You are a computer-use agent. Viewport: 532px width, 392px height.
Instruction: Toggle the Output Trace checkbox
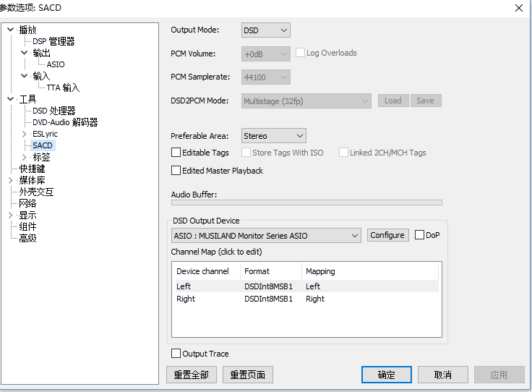tap(176, 354)
